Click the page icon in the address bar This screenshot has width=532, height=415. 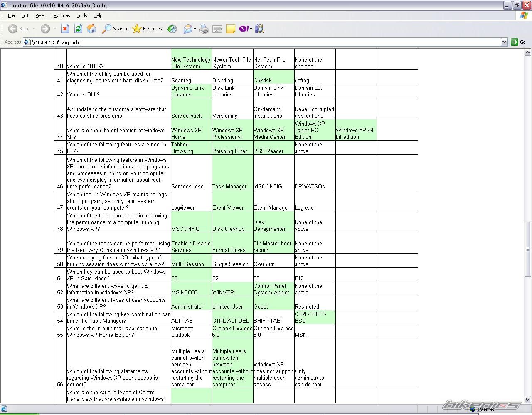point(27,42)
